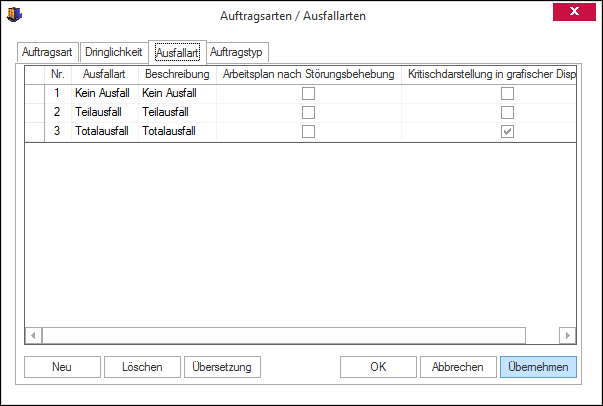Image resolution: width=603 pixels, height=406 pixels.
Task: Click the Löschen button
Action: (x=142, y=367)
